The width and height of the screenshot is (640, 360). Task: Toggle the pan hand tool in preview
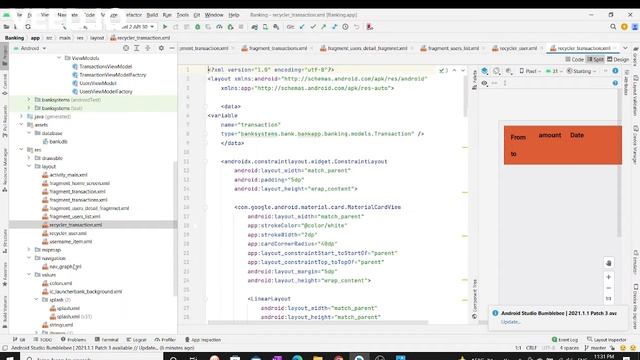click(x=609, y=263)
